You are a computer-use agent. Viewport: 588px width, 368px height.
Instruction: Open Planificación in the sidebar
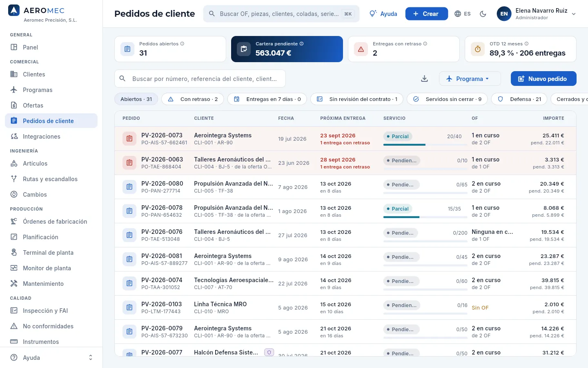(x=51, y=237)
